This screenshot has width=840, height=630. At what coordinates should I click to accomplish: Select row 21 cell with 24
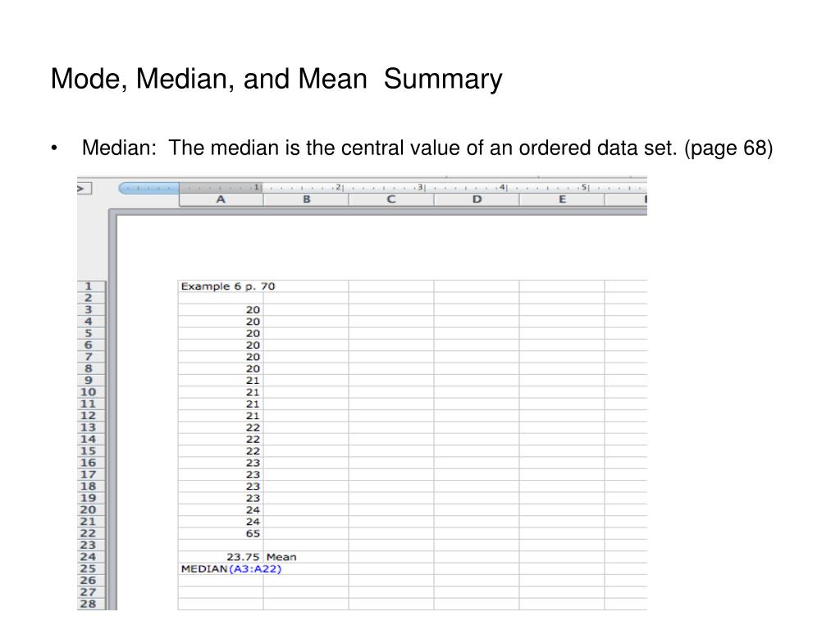(x=221, y=522)
